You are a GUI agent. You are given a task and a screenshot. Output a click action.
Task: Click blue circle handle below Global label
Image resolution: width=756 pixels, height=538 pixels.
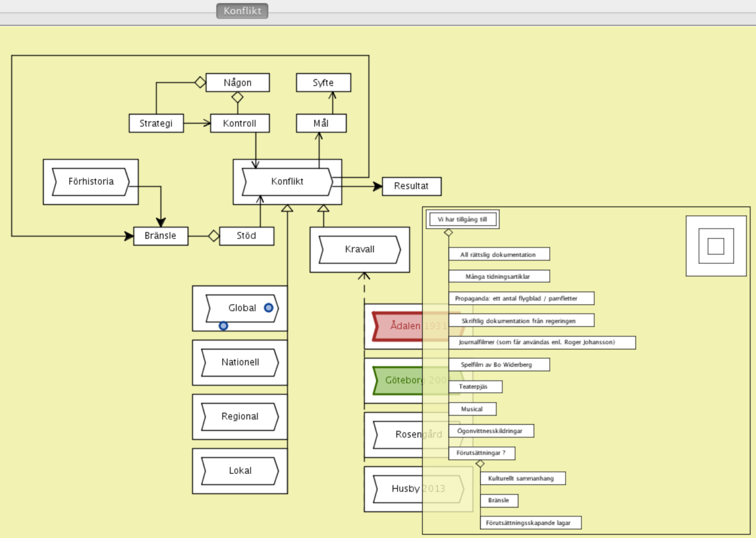pos(224,326)
